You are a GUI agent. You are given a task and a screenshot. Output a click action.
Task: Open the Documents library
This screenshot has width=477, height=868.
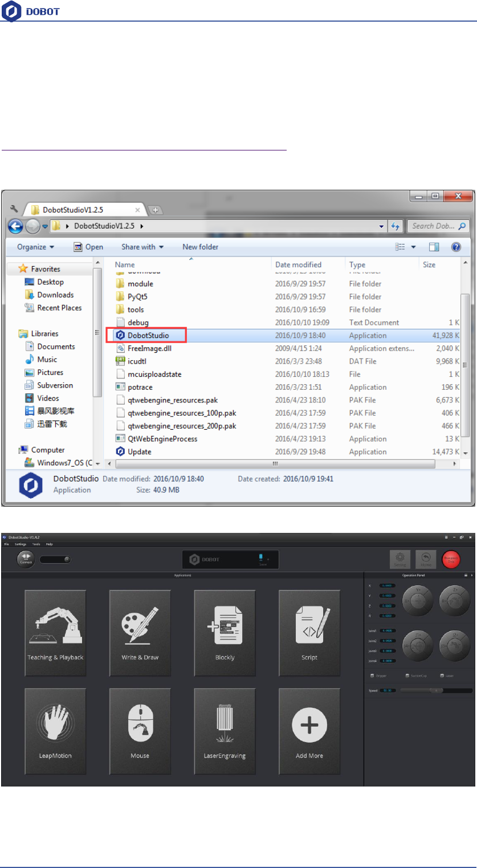(x=50, y=347)
